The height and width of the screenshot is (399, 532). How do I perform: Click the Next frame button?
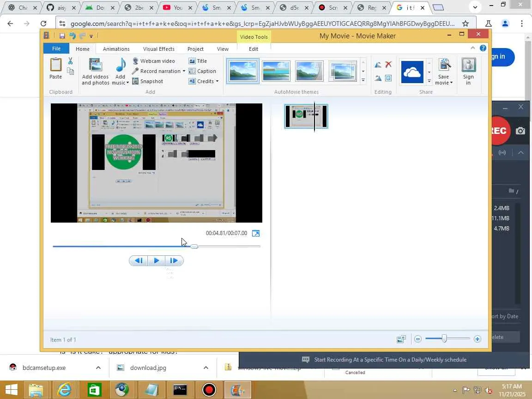pyautogui.click(x=174, y=260)
